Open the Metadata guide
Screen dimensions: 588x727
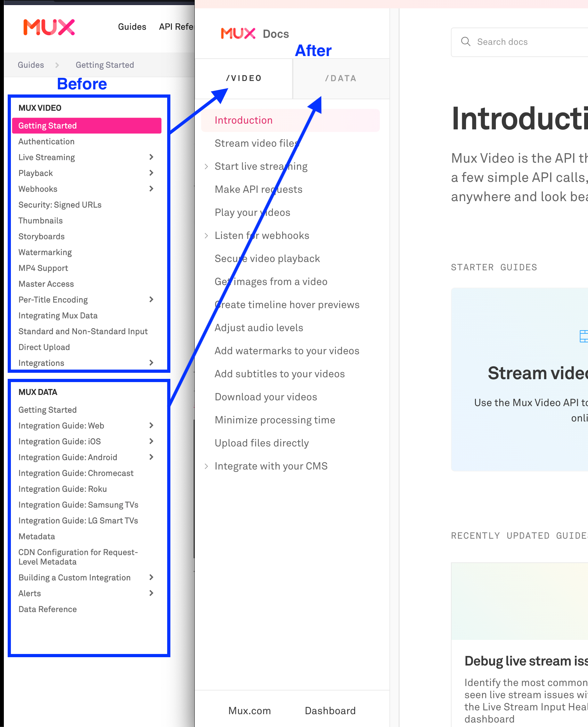coord(37,536)
